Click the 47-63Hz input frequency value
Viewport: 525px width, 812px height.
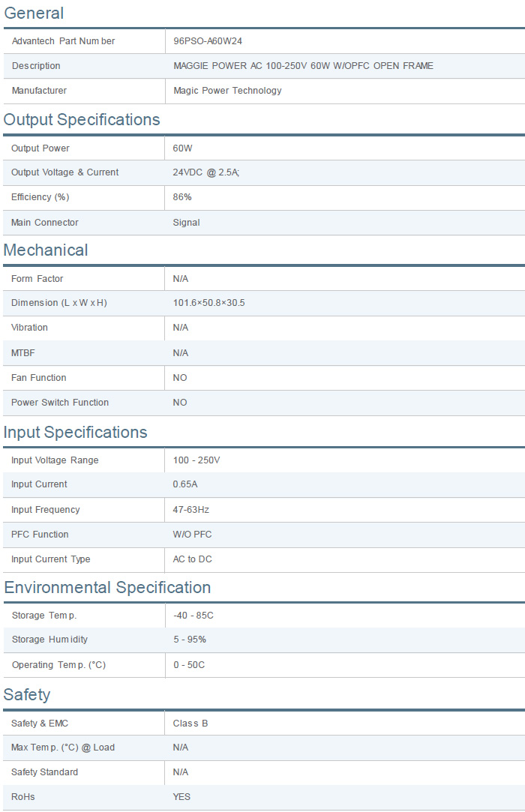tap(191, 510)
